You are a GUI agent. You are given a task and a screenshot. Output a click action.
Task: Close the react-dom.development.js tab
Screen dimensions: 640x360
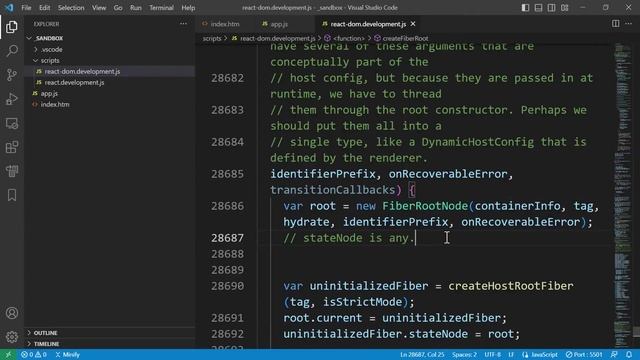(413, 24)
